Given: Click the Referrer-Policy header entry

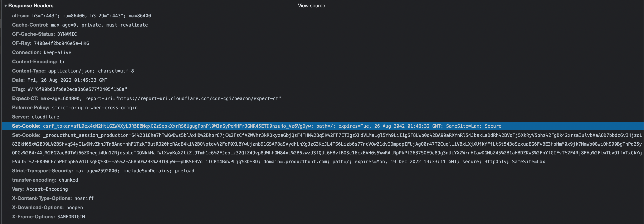Looking at the screenshot, I should (x=75, y=107).
